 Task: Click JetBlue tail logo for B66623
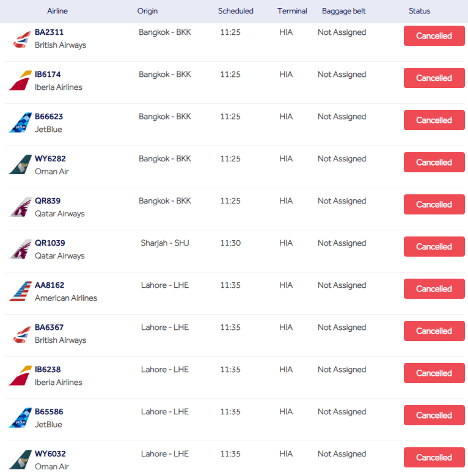coord(20,123)
